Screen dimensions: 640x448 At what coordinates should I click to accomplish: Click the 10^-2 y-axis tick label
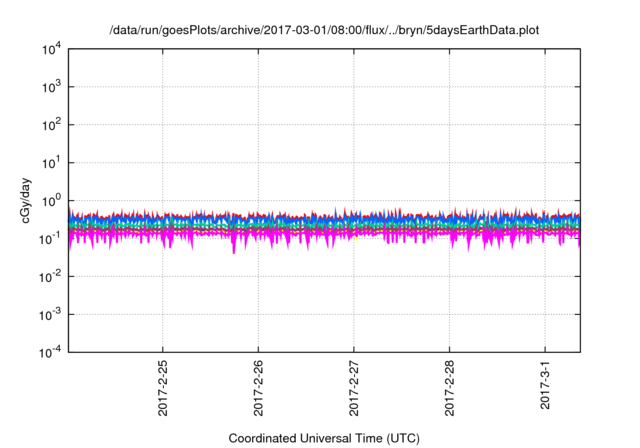[50, 277]
